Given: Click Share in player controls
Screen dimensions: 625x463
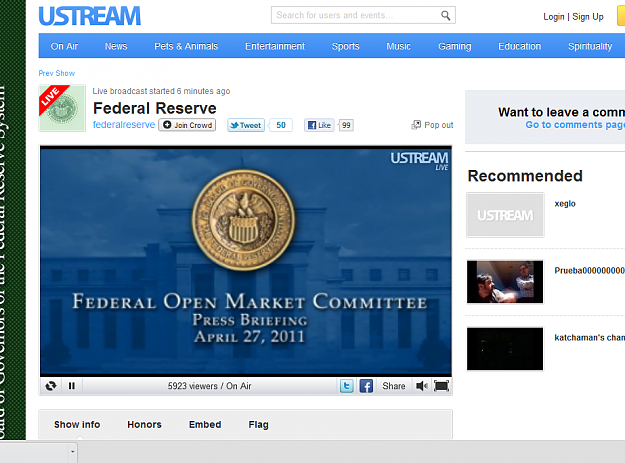Looking at the screenshot, I should (394, 386).
